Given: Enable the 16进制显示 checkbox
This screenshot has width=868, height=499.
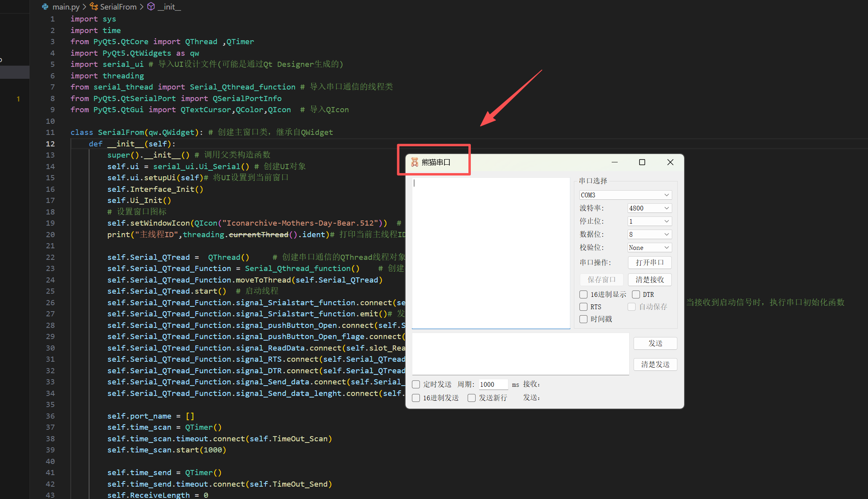Looking at the screenshot, I should [583, 294].
